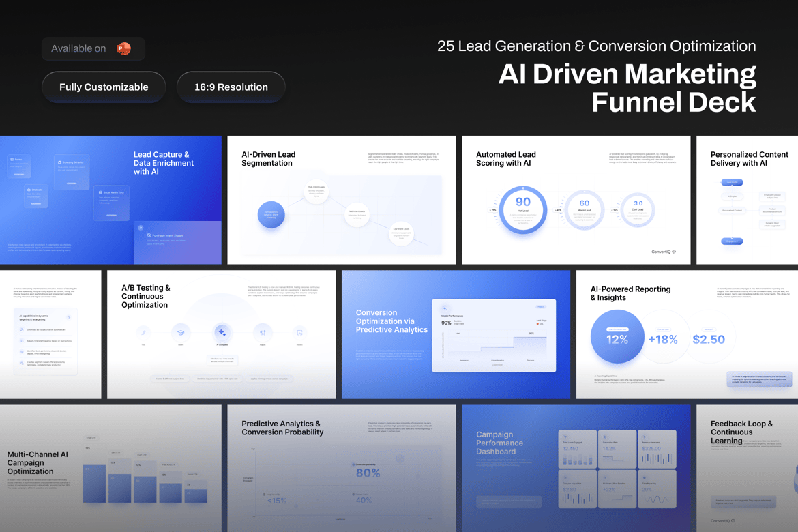This screenshot has width=798, height=532.
Task: Click the $2.50 metric circle
Action: pyautogui.click(x=709, y=337)
